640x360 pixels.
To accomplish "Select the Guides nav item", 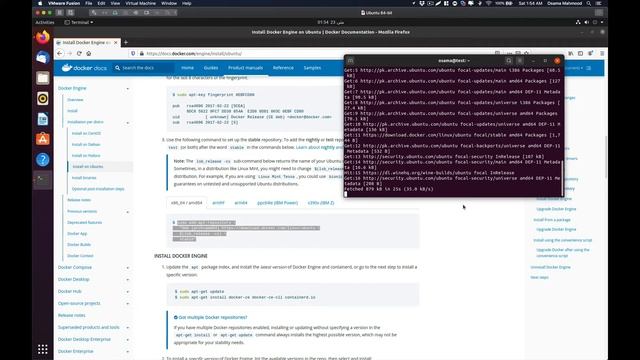I will [x=211, y=68].
